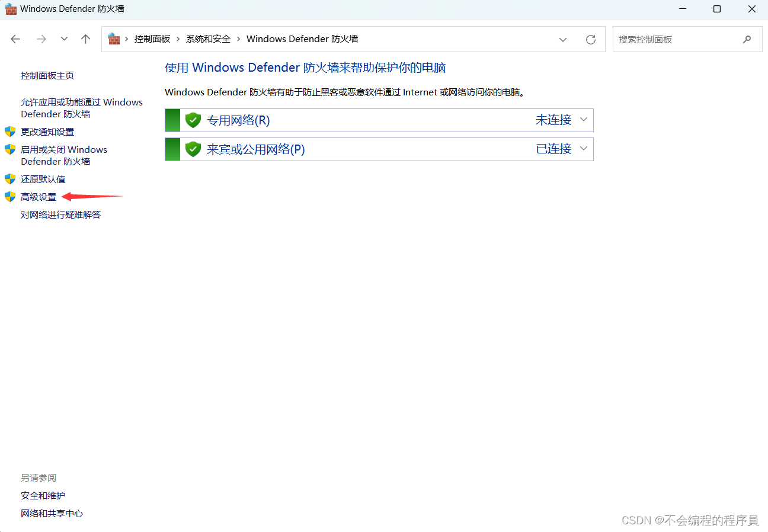Expand the 专用网络 未连接 chevron

[x=584, y=120]
